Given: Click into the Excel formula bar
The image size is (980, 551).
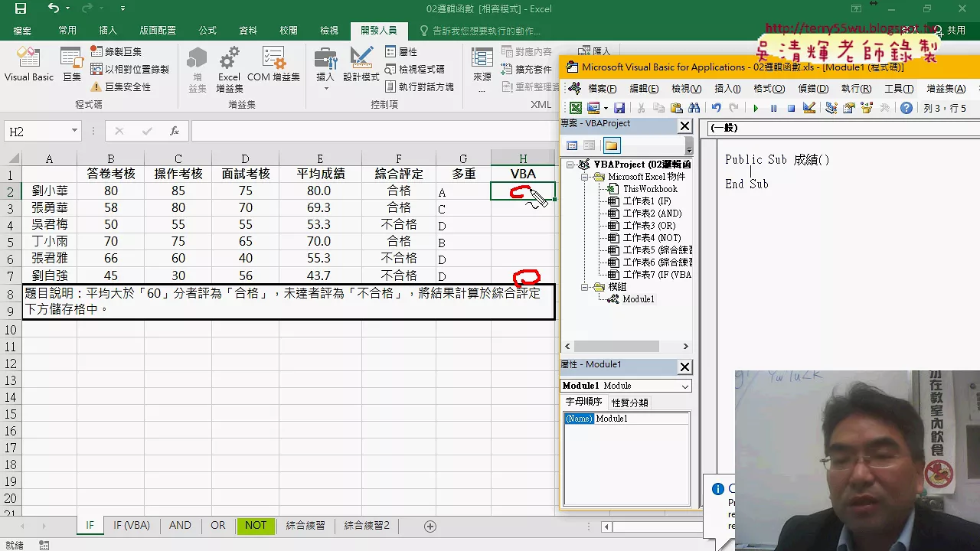Looking at the screenshot, I should pyautogui.click(x=374, y=132).
